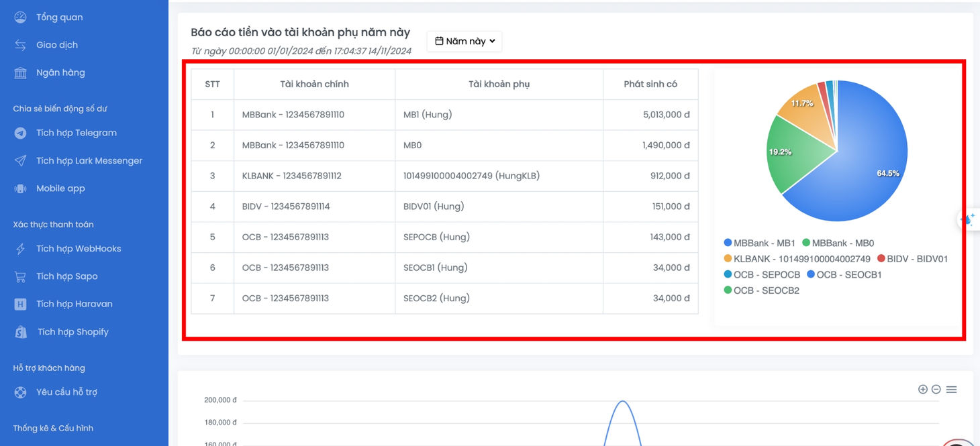Viewport: 980px width, 446px height.
Task: Click the Ngân hàng bank building icon
Action: point(21,72)
